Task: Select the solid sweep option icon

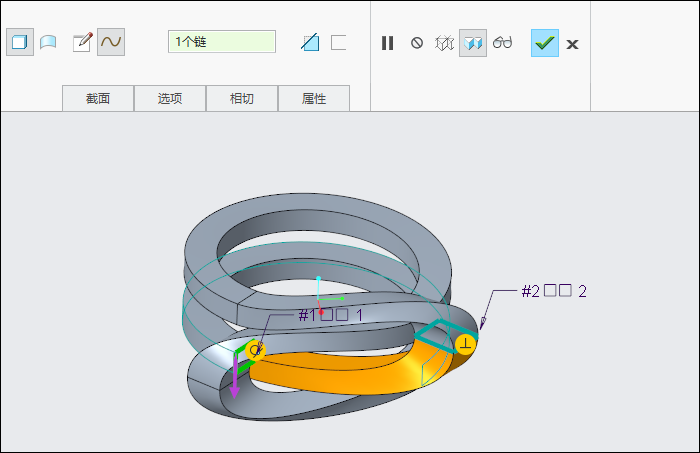Action: pos(20,42)
